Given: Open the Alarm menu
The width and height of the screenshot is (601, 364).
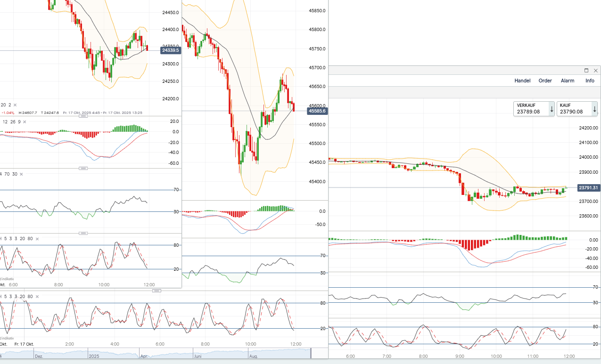Looking at the screenshot, I should (x=568, y=81).
